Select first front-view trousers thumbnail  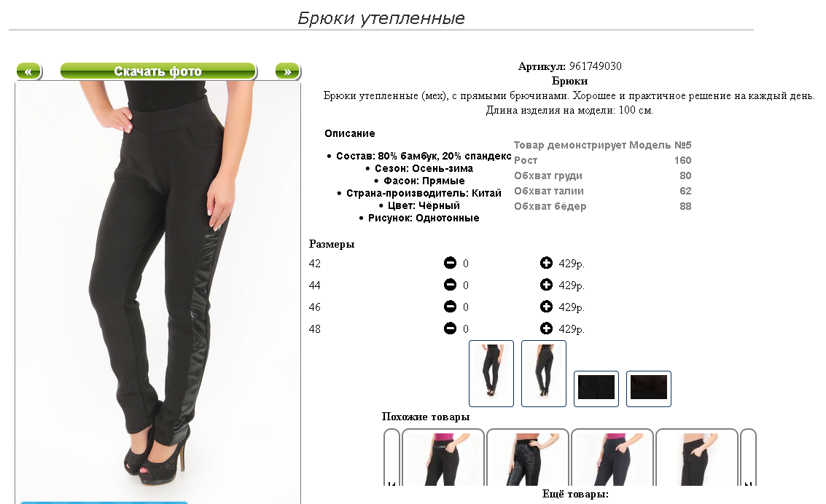coord(491,374)
